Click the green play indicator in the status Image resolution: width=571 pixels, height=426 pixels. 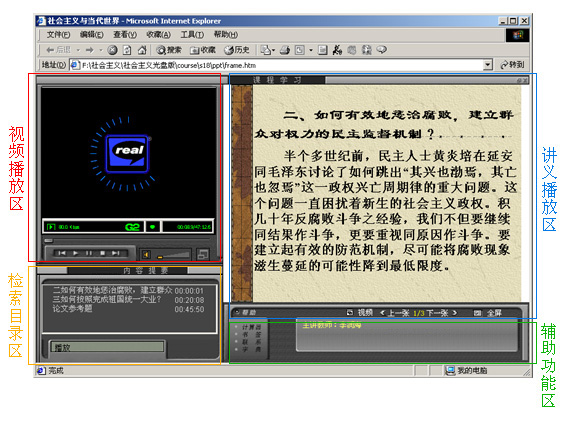point(153,227)
